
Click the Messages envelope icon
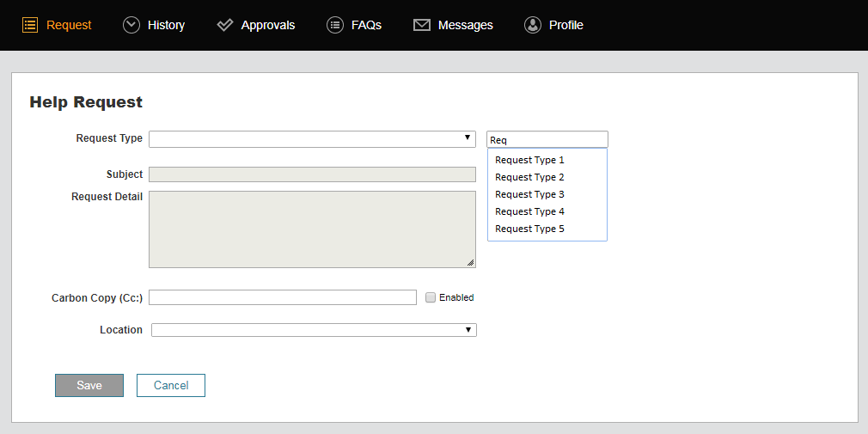(422, 26)
